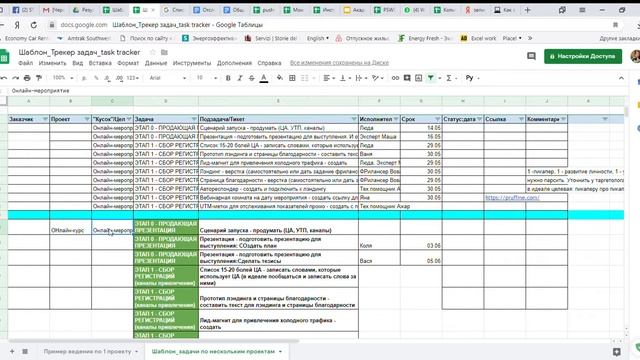Open a new browser tab
The image size is (640, 360).
point(527,10)
